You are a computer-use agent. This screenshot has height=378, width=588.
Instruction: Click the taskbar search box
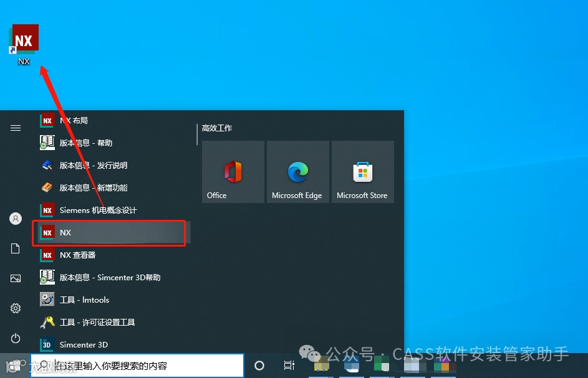(x=137, y=366)
